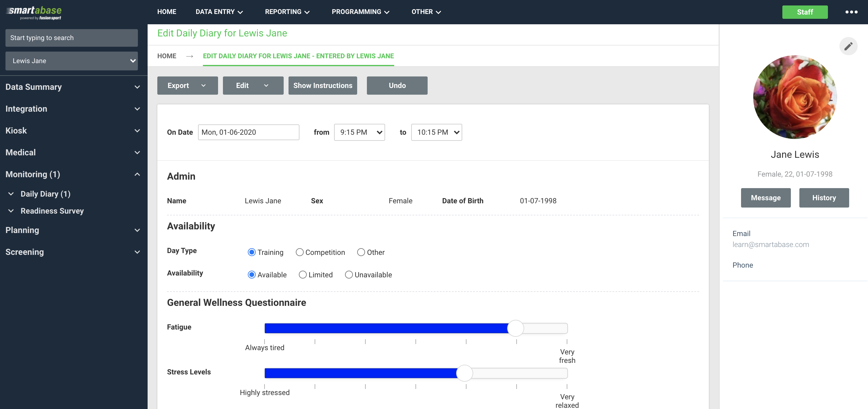Viewport: 868px width, 409px height.
Task: Open the Data Entry dropdown menu
Action: 220,12
